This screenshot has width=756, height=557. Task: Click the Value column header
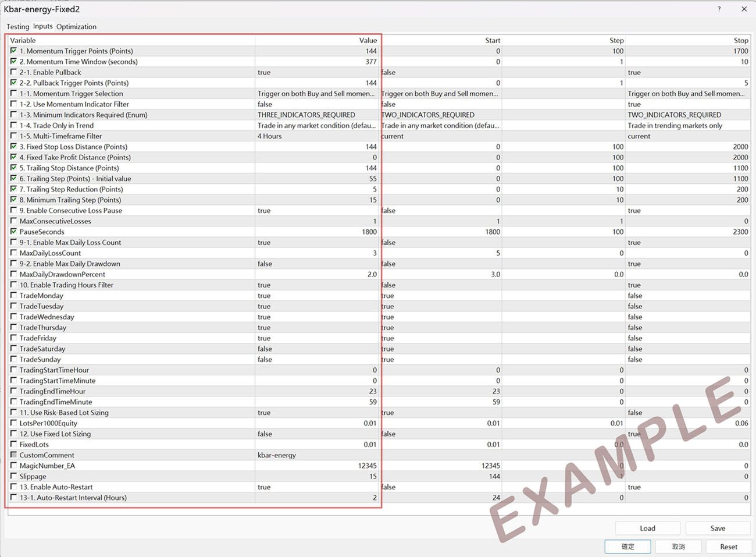(x=317, y=40)
